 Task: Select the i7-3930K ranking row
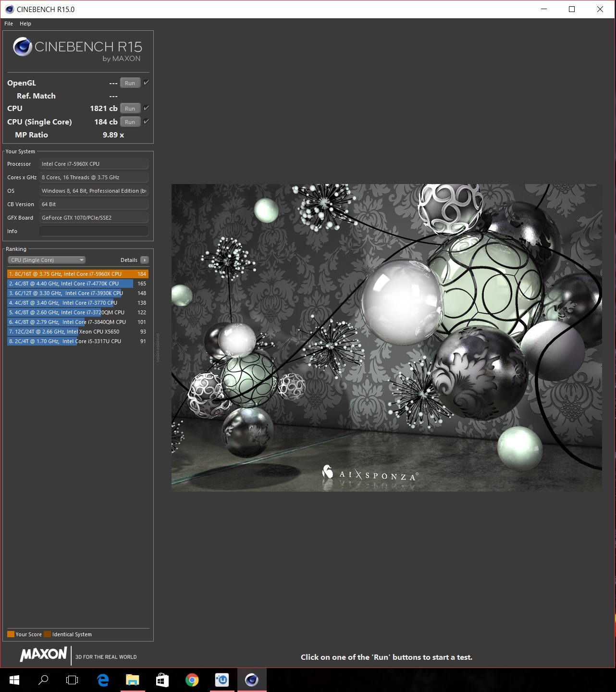point(78,293)
